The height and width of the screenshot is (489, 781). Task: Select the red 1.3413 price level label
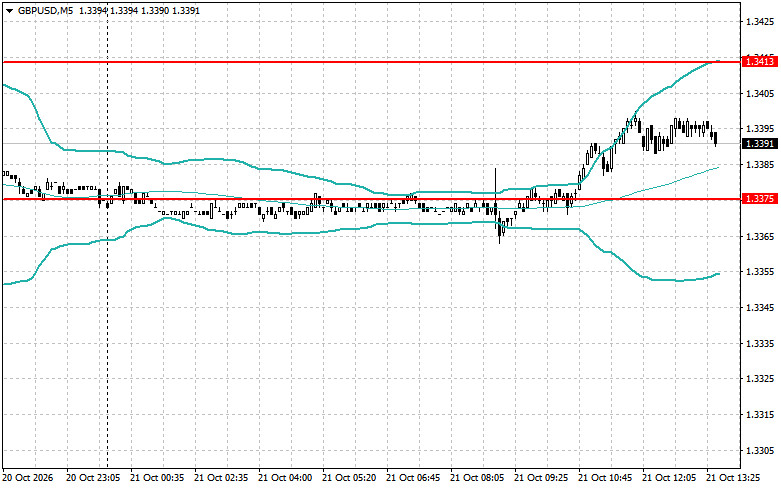(x=759, y=62)
